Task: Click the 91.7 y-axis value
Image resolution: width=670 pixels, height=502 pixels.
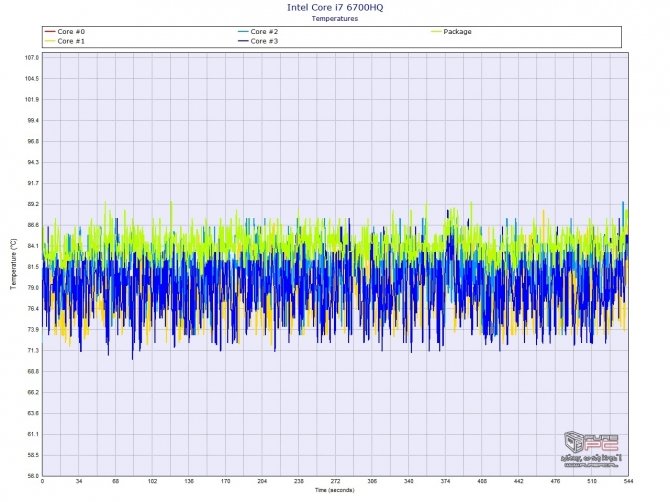Action: point(32,183)
